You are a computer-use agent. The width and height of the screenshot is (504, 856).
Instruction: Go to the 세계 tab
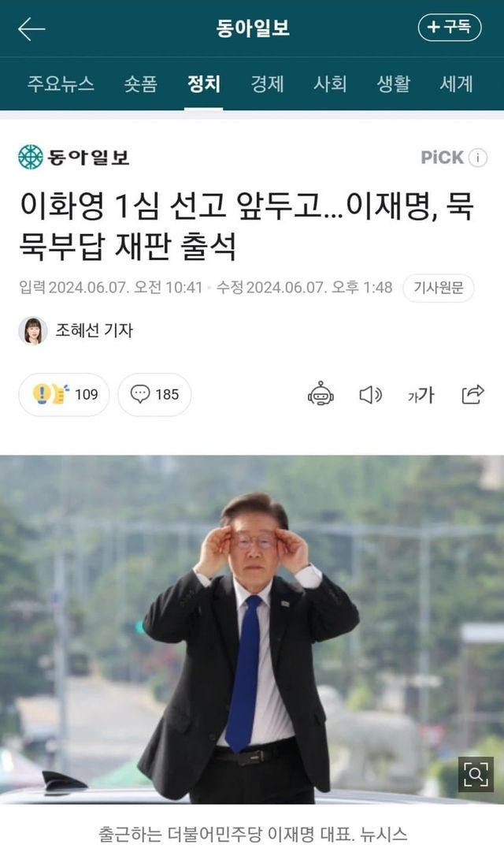(x=456, y=84)
